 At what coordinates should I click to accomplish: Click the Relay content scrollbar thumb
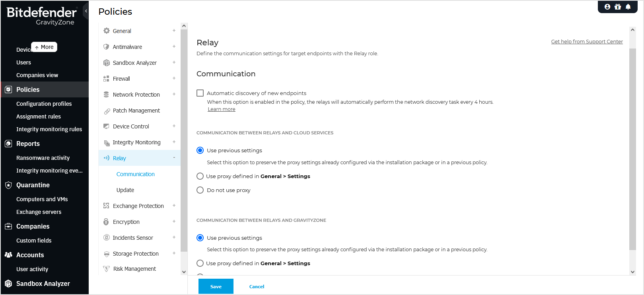(x=632, y=149)
